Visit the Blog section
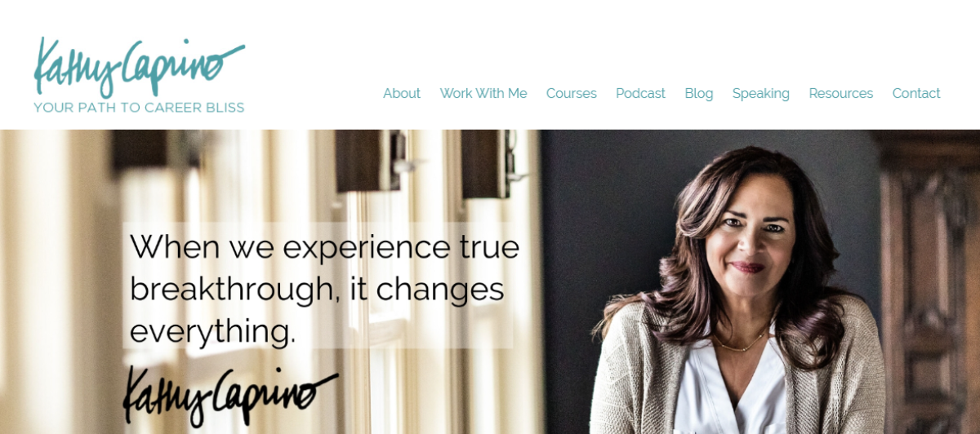 (699, 93)
